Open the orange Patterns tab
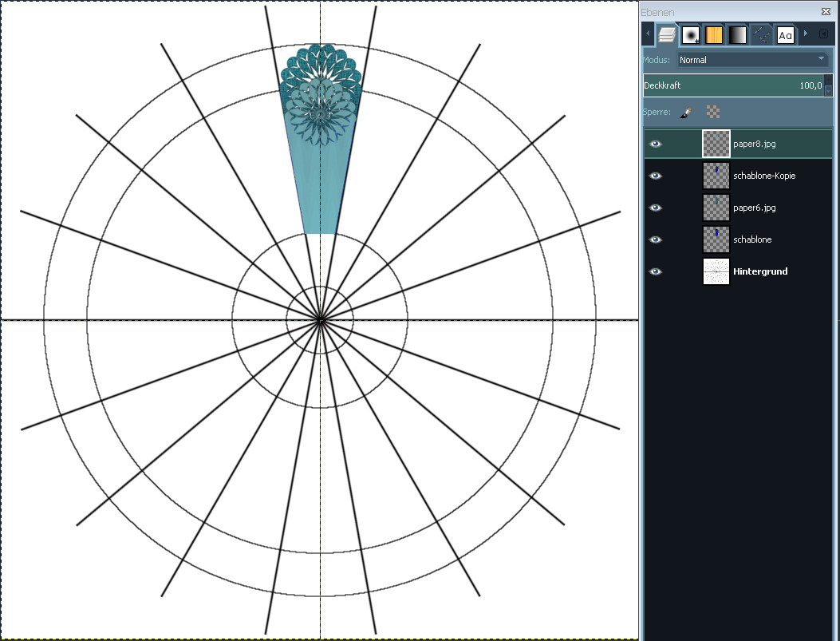The width and height of the screenshot is (840, 641). pos(714,34)
